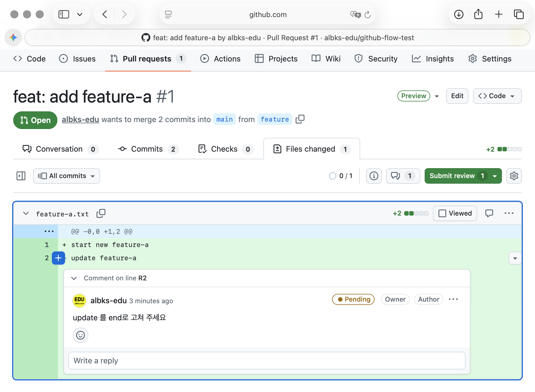535x392 pixels.
Task: Click the Write a reply field
Action: [x=267, y=361]
